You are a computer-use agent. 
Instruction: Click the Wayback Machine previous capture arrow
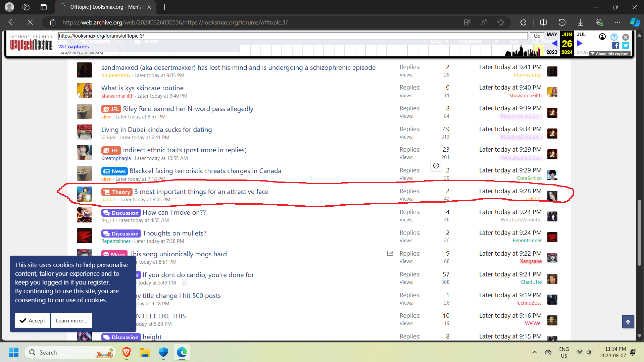555,43
